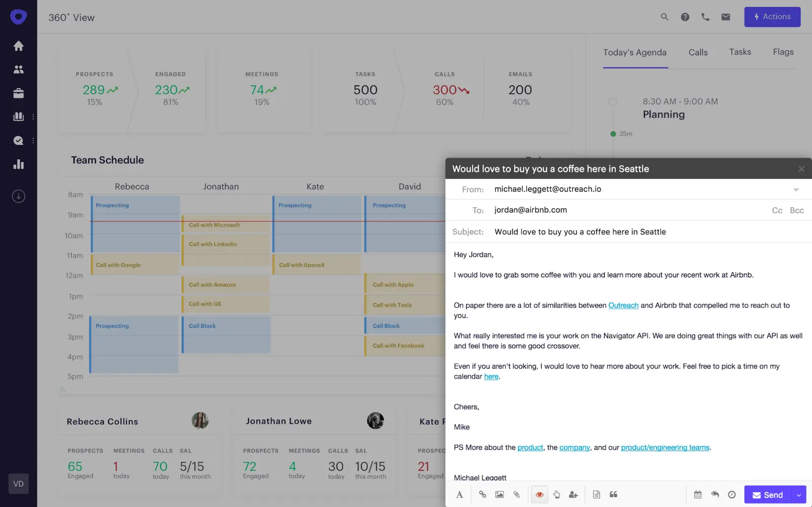The height and width of the screenshot is (507, 812).
Task: Click the insert image icon in composer
Action: [499, 494]
